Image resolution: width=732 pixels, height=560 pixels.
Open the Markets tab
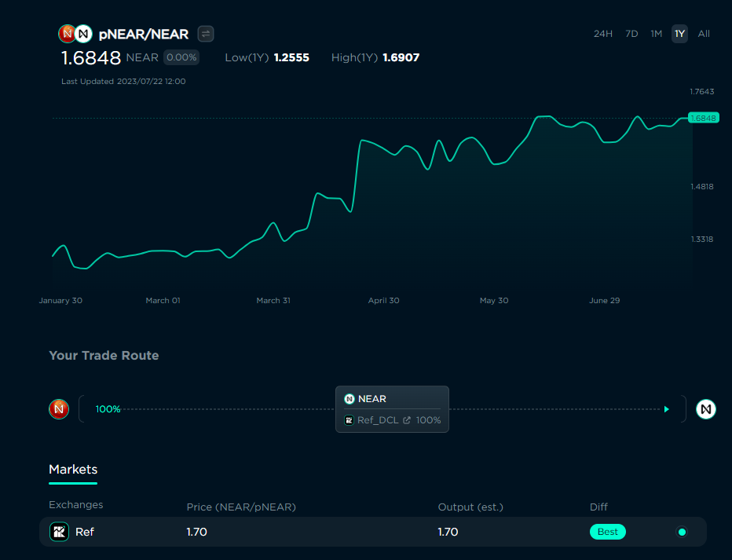[x=73, y=470]
